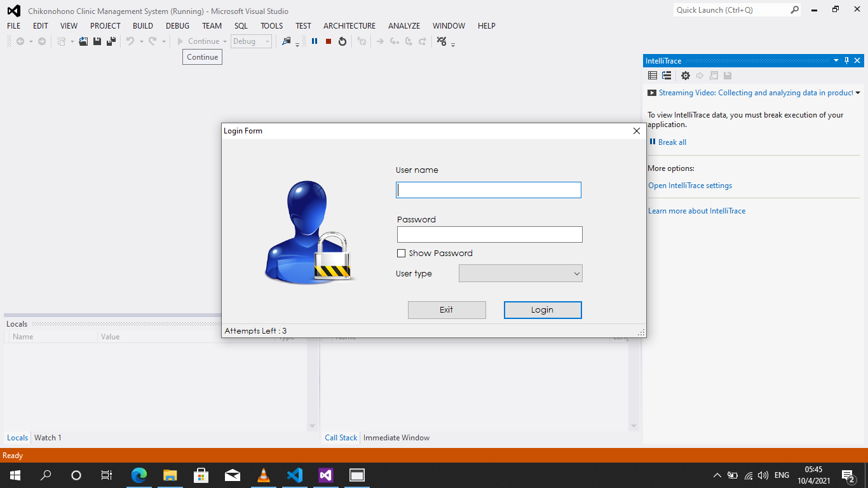
Task: Switch to the Locals tab
Action: point(18,438)
